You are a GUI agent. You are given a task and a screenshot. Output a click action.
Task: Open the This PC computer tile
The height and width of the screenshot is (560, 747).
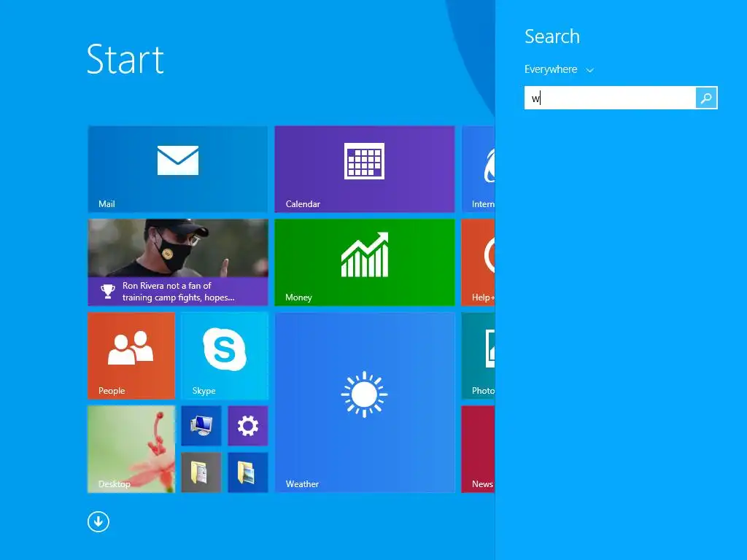[201, 426]
